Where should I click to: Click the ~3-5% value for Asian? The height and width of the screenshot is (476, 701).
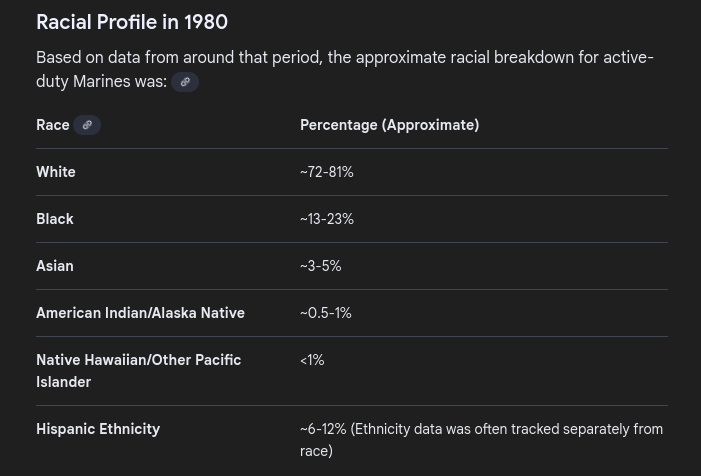coord(321,266)
